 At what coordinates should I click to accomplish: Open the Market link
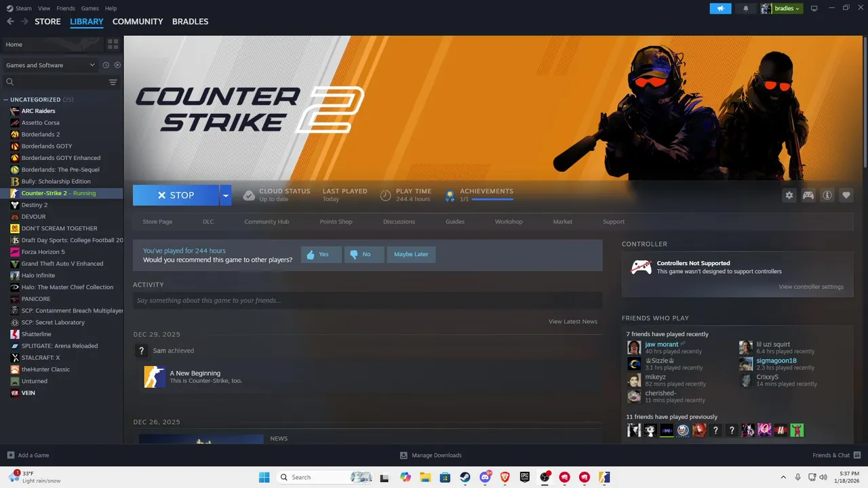click(x=563, y=222)
